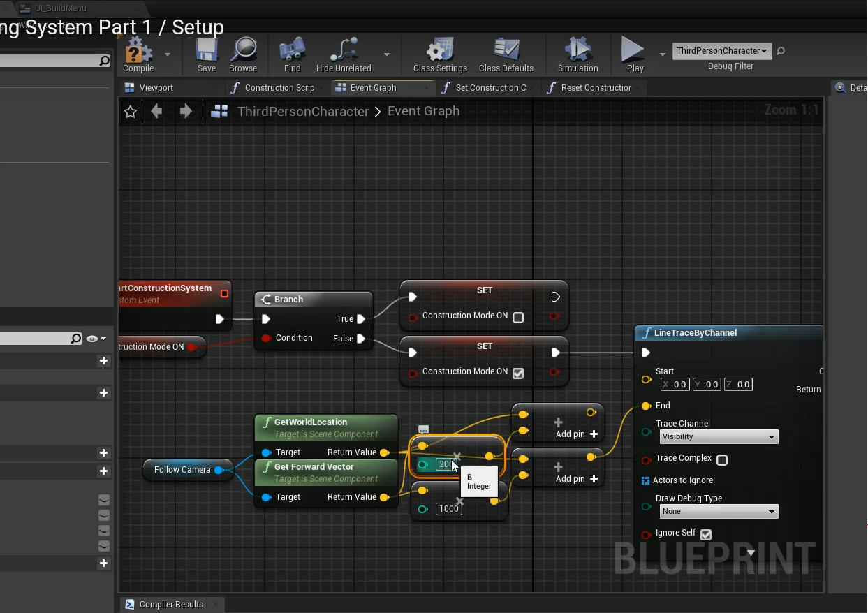Click the 1000 integer input field
Image resolution: width=868 pixels, height=613 pixels.
pos(448,509)
